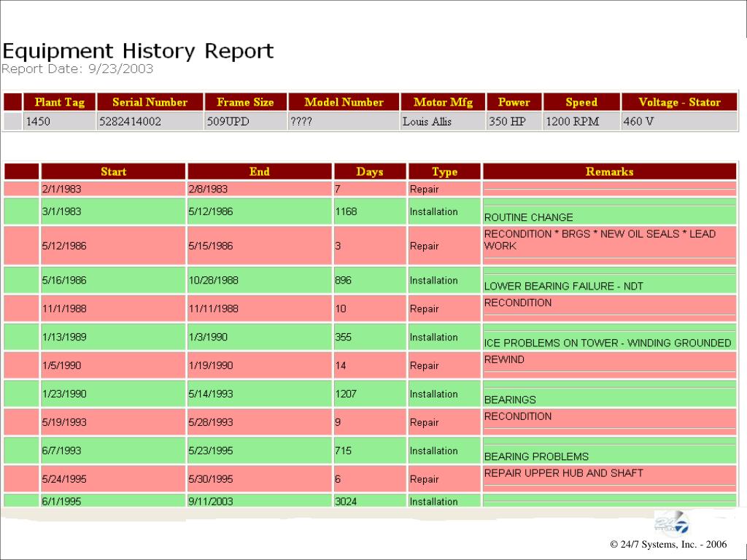
Task: Click the Power column header
Action: tap(514, 102)
